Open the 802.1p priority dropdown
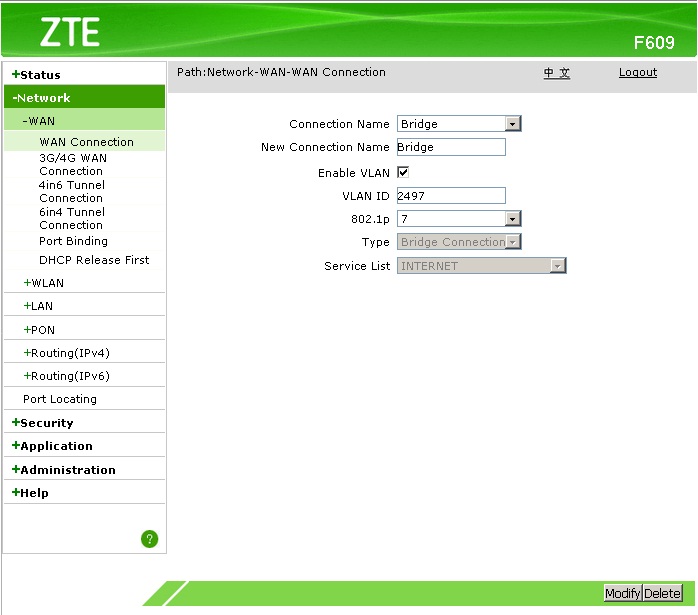Image resolution: width=698 pixels, height=615 pixels. click(x=459, y=218)
